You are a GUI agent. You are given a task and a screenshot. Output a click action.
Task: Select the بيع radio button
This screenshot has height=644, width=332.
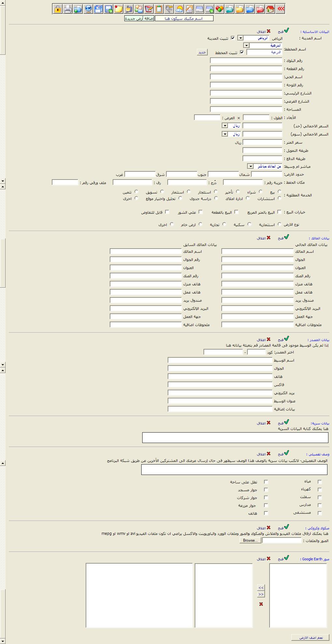pos(279,192)
